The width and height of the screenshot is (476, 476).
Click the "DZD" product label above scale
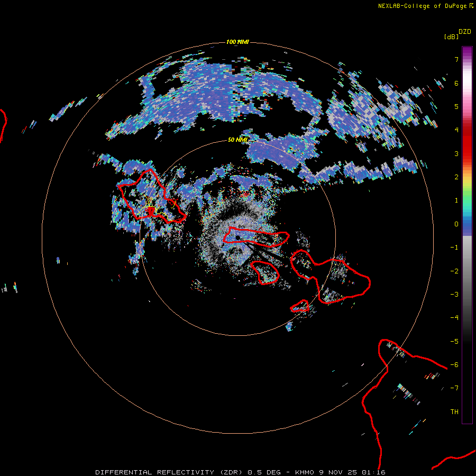465,32
